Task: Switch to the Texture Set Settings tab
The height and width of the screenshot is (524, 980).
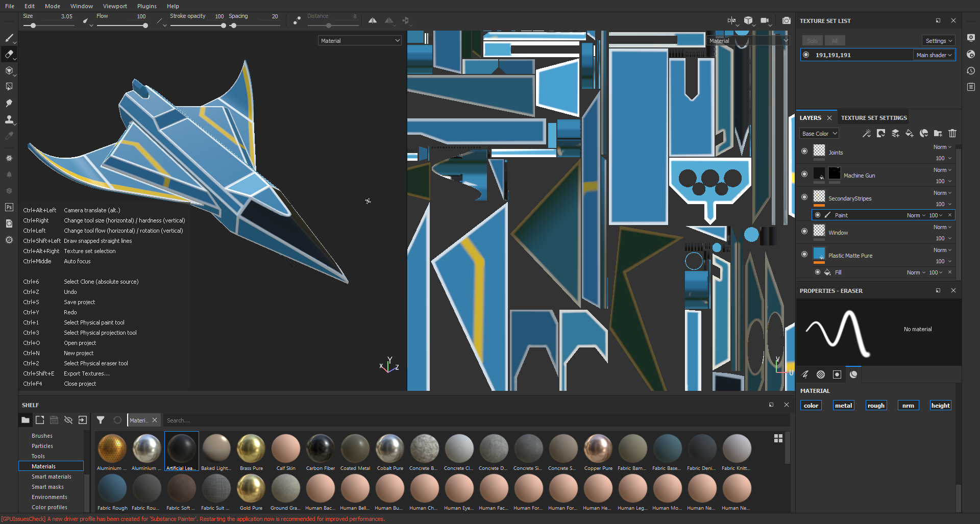Action: tap(874, 118)
